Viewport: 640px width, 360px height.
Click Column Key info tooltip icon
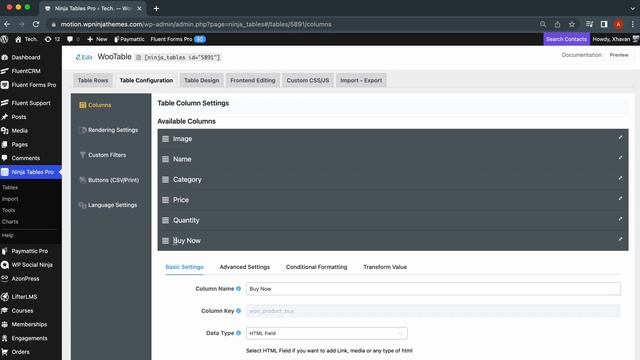click(x=238, y=311)
